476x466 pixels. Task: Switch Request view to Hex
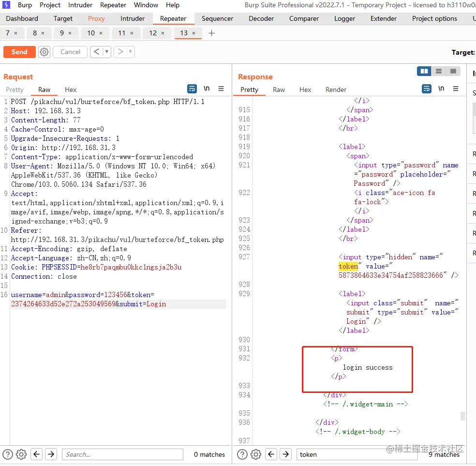coord(71,90)
